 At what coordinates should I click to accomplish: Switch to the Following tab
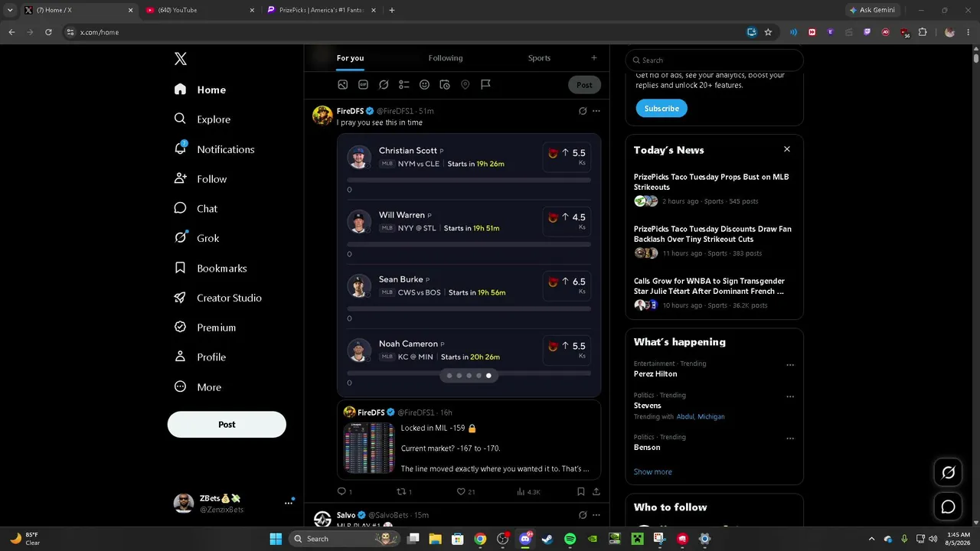[x=446, y=58]
